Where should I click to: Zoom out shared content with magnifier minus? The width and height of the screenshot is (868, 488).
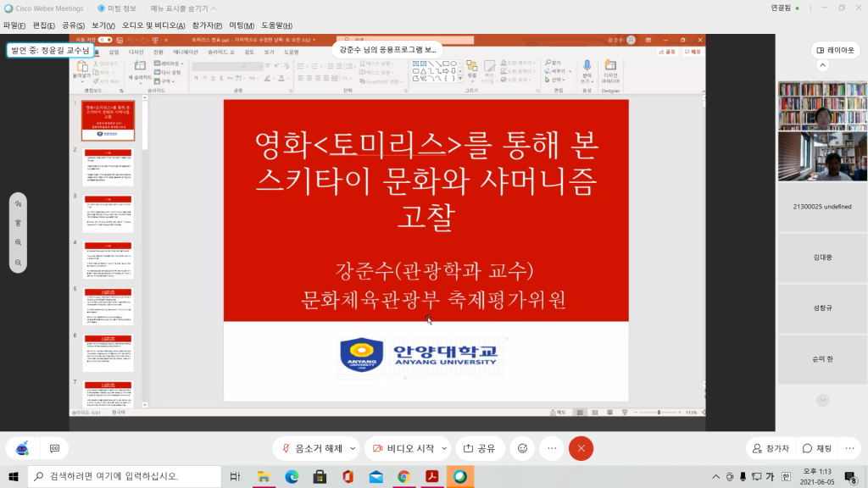tap(19, 263)
